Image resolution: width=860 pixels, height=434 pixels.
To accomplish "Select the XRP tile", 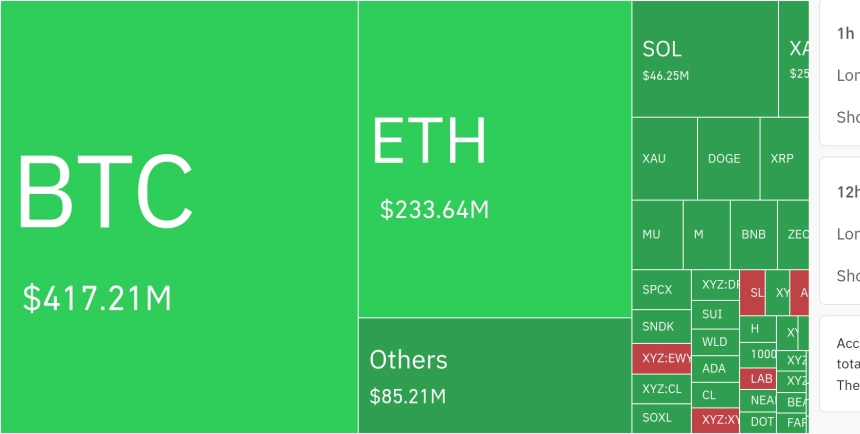I will coord(784,159).
